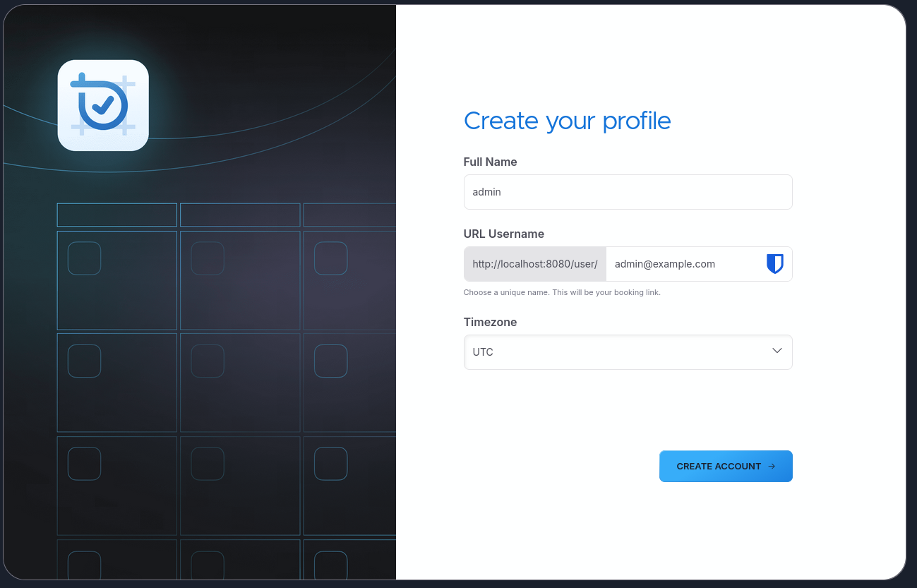Click the calendar cell icon in the bottom row
Viewport: 917px width, 588px height.
coord(84,565)
